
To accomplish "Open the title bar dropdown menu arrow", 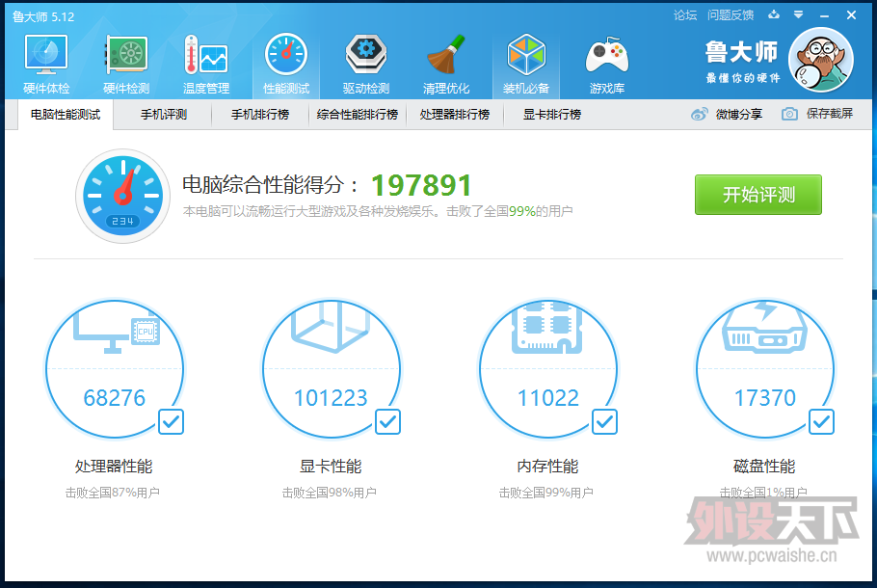I will tap(798, 14).
